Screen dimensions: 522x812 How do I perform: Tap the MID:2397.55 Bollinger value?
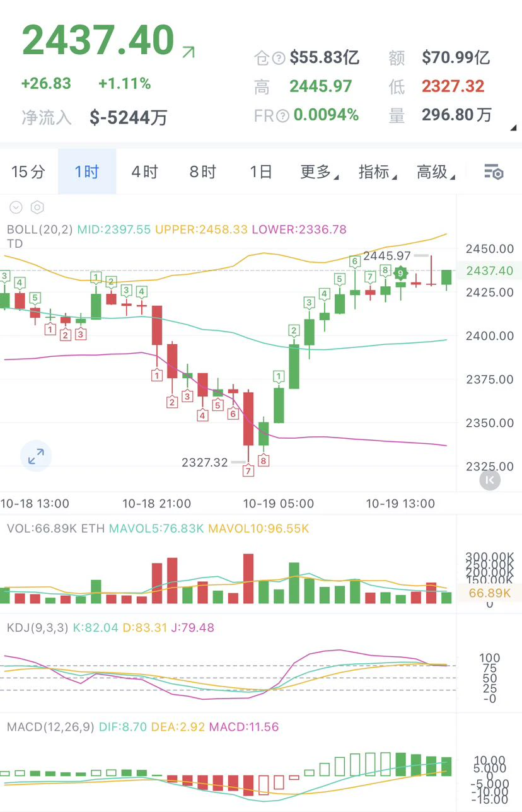point(113,229)
